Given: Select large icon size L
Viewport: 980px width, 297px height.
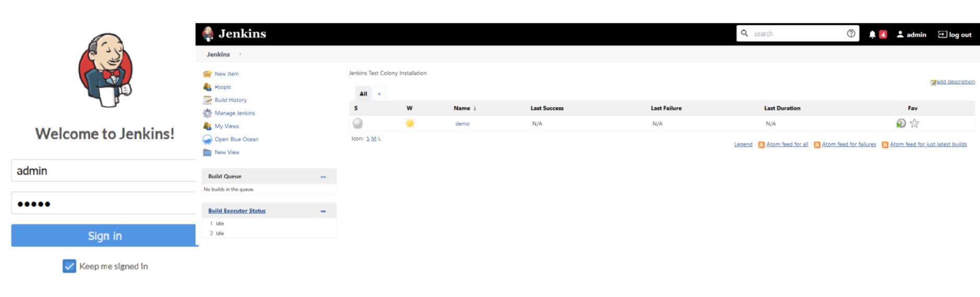Looking at the screenshot, I should click(x=379, y=139).
